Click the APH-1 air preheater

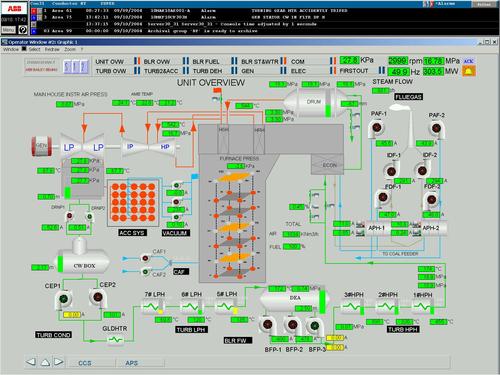tap(377, 229)
